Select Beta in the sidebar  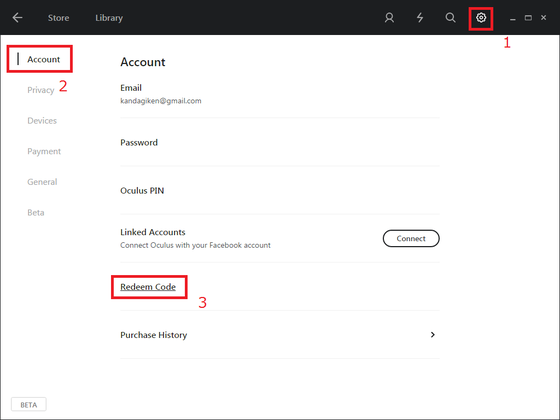point(36,213)
